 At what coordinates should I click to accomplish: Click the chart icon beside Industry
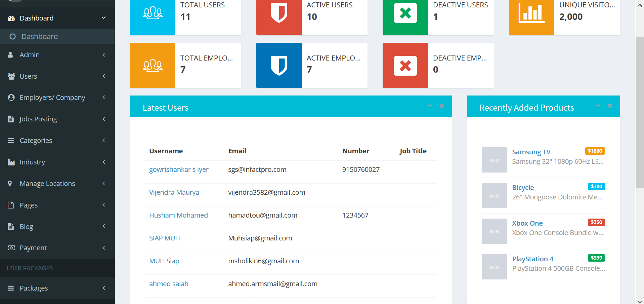11,162
